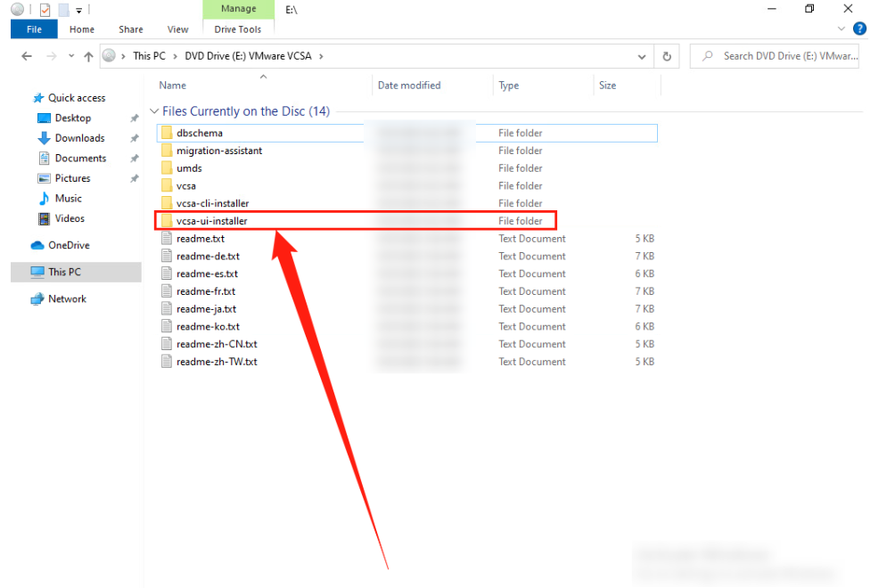Open the Help question mark icon

[x=860, y=29]
